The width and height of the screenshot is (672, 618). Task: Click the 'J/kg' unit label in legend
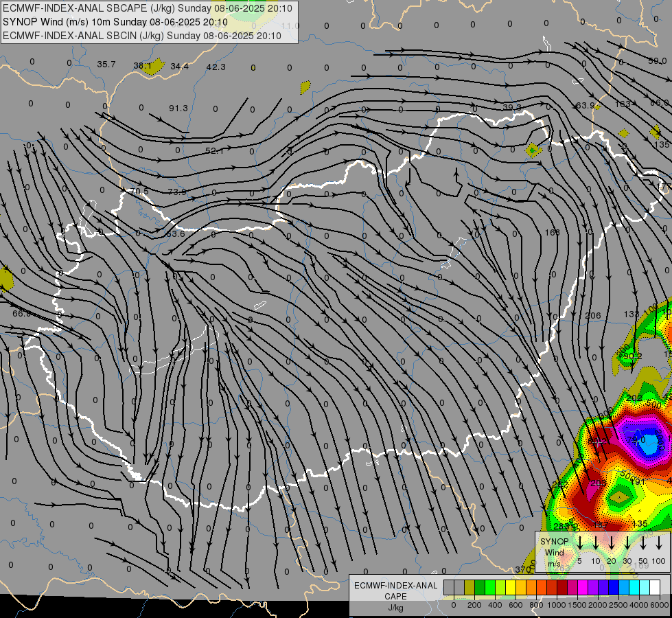pos(395,608)
